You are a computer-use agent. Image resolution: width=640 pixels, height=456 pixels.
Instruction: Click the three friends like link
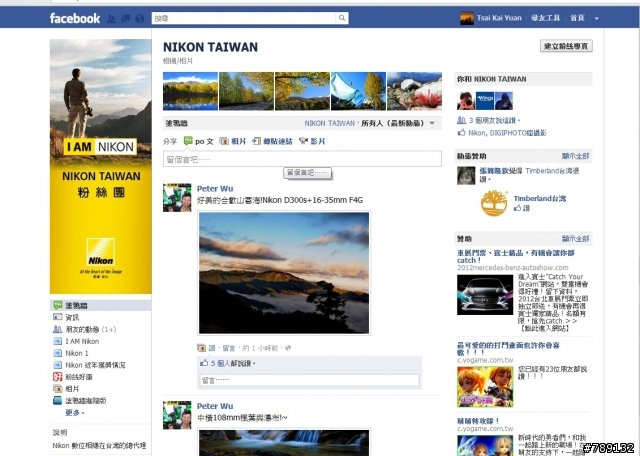pyautogui.click(x=494, y=120)
